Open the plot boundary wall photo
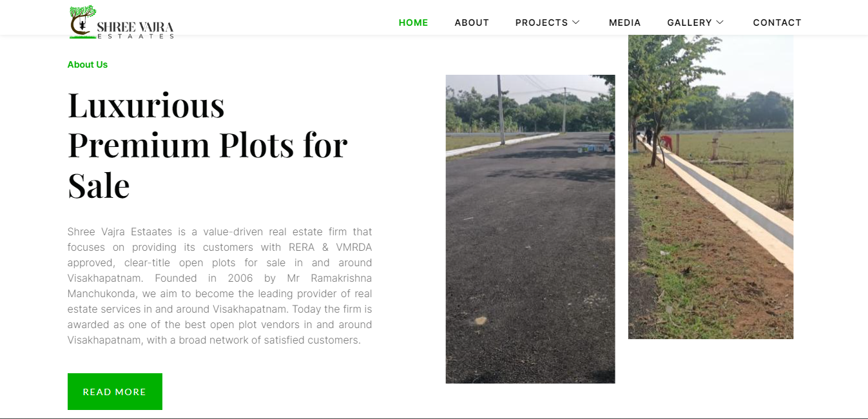The image size is (868, 419). [711, 187]
